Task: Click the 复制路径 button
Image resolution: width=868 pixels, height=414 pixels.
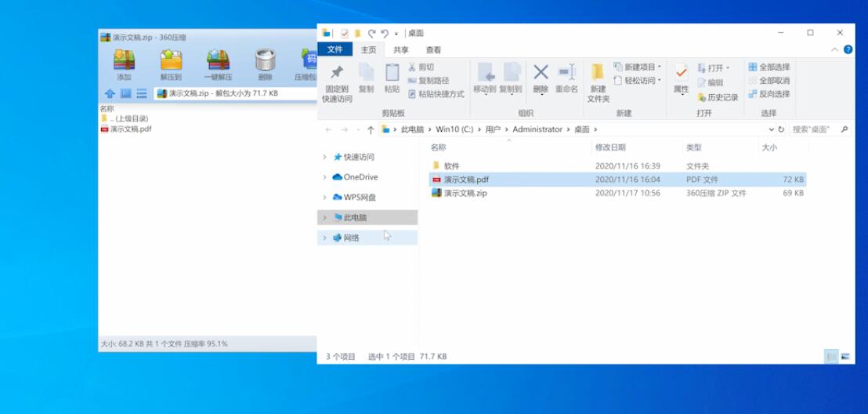Action: click(429, 80)
